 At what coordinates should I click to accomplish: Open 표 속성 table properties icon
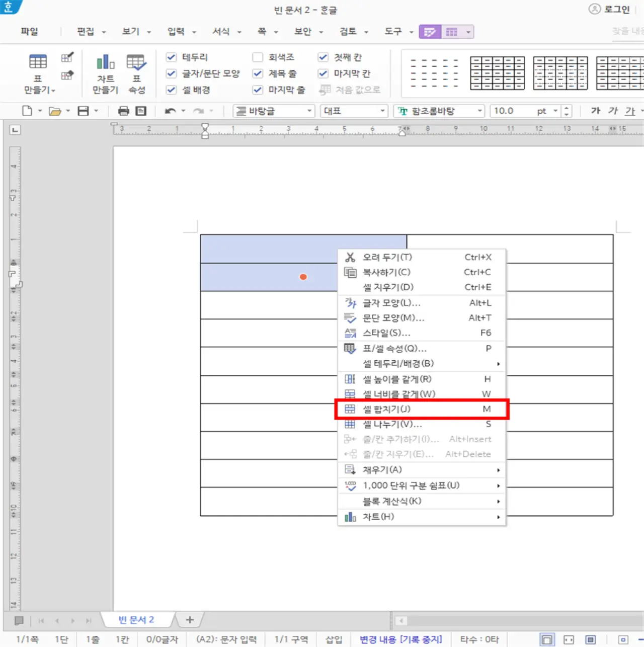(x=136, y=62)
